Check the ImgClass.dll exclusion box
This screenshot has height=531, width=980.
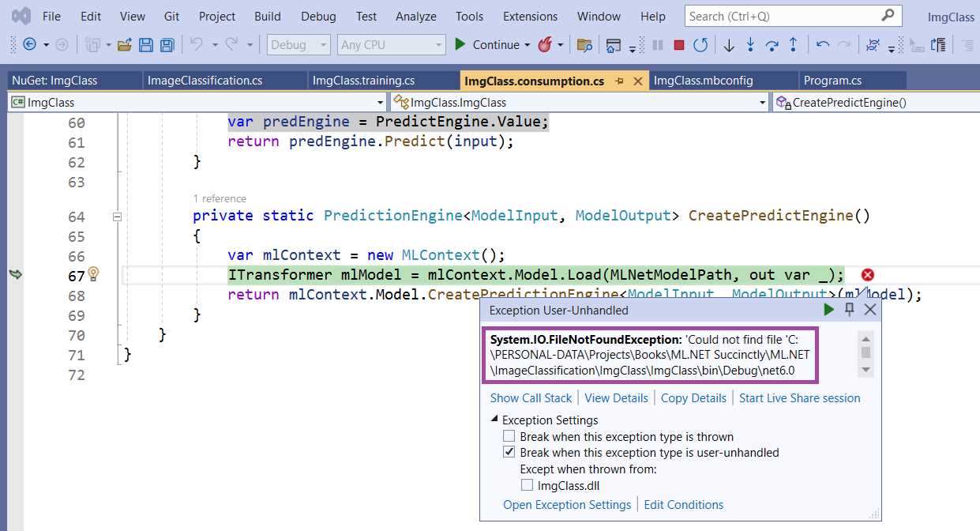point(527,485)
